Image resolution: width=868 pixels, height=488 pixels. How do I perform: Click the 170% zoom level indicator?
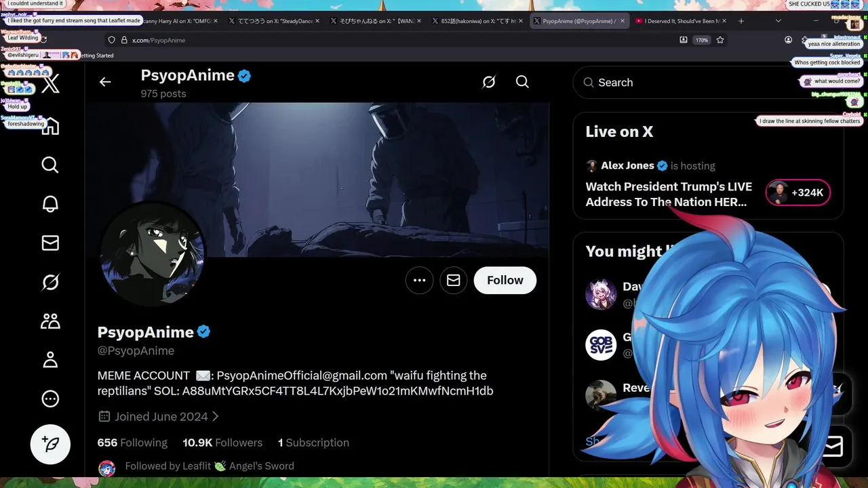coord(701,40)
